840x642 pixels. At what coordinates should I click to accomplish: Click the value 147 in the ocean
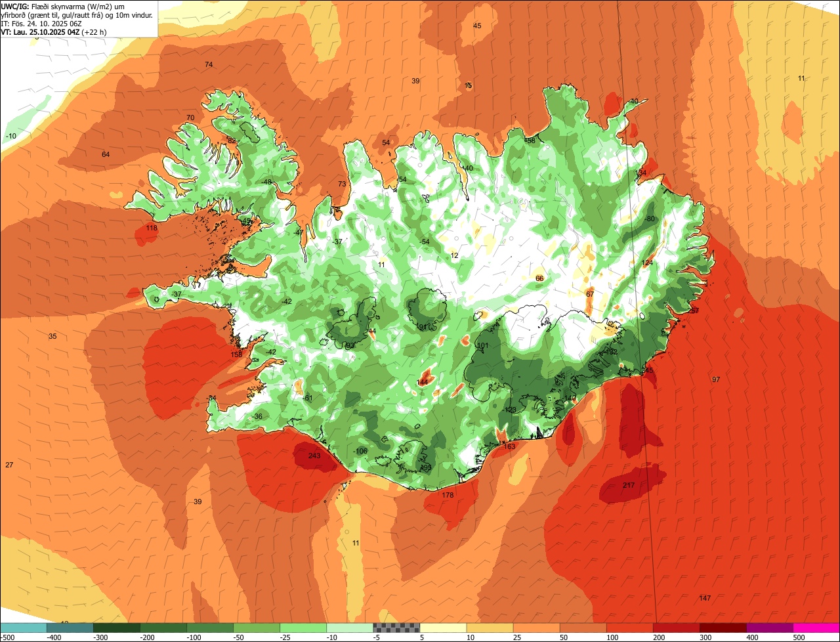click(x=705, y=598)
